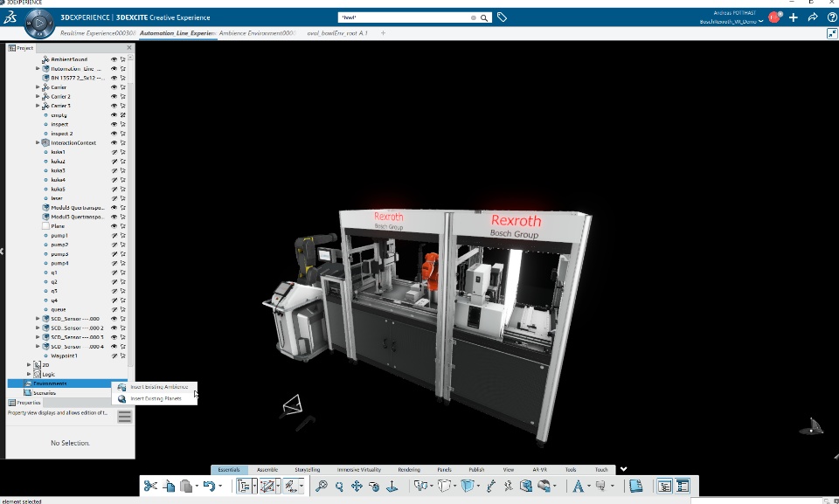This screenshot has width=839, height=504.
Task: Switch to Ambience Environment document tab
Action: [257, 33]
